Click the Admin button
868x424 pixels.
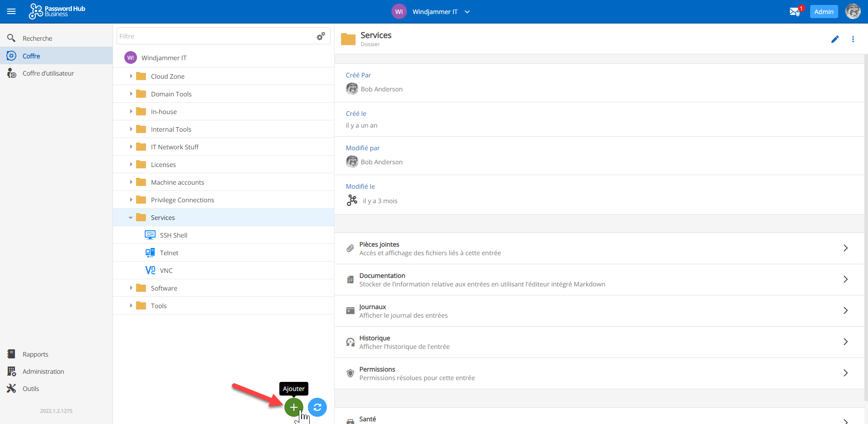click(824, 12)
